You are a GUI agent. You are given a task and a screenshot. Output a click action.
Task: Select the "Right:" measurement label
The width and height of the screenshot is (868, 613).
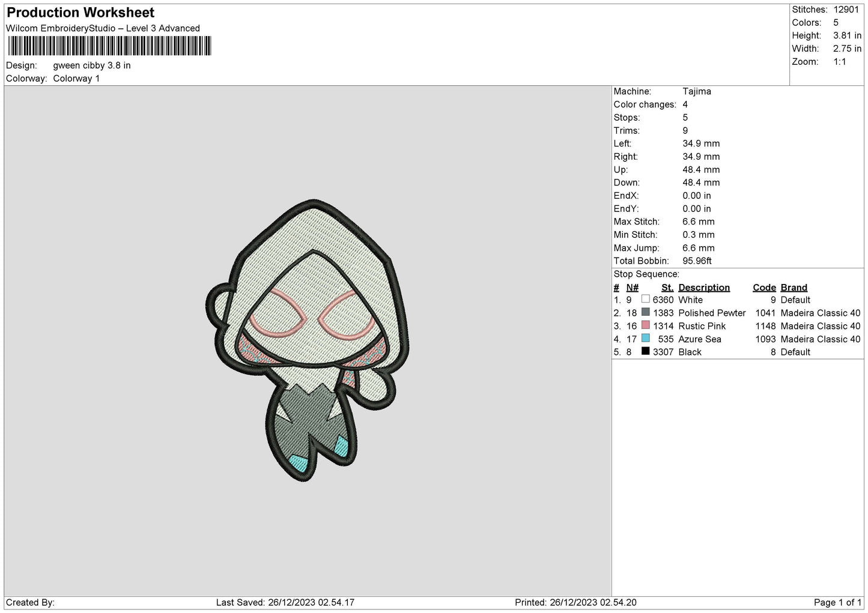[x=625, y=157]
